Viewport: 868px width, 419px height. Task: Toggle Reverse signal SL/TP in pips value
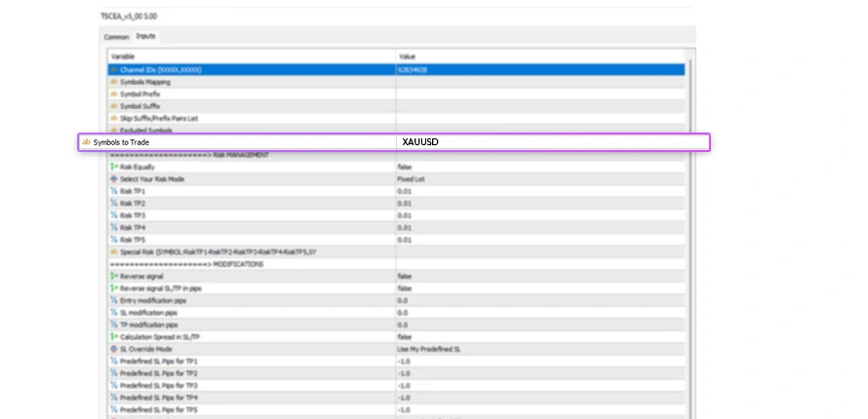(x=405, y=288)
